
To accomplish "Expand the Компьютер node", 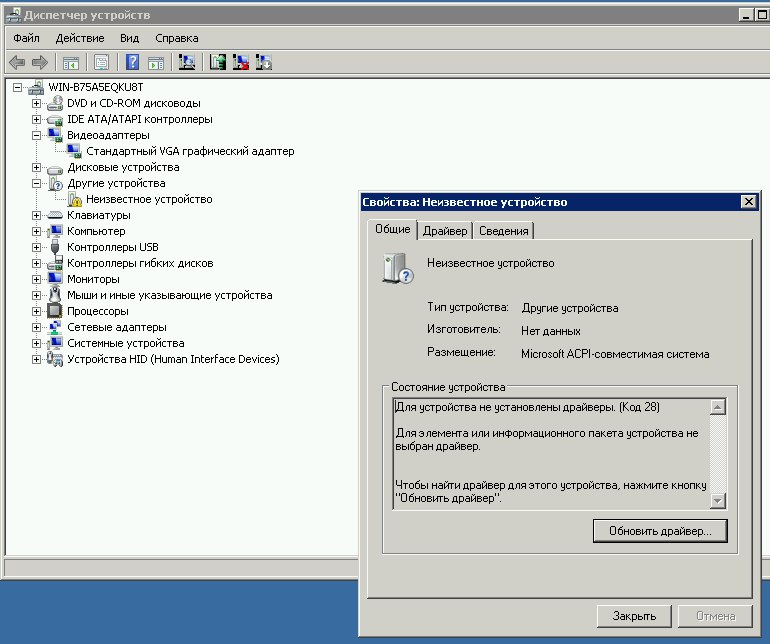I will 36,231.
